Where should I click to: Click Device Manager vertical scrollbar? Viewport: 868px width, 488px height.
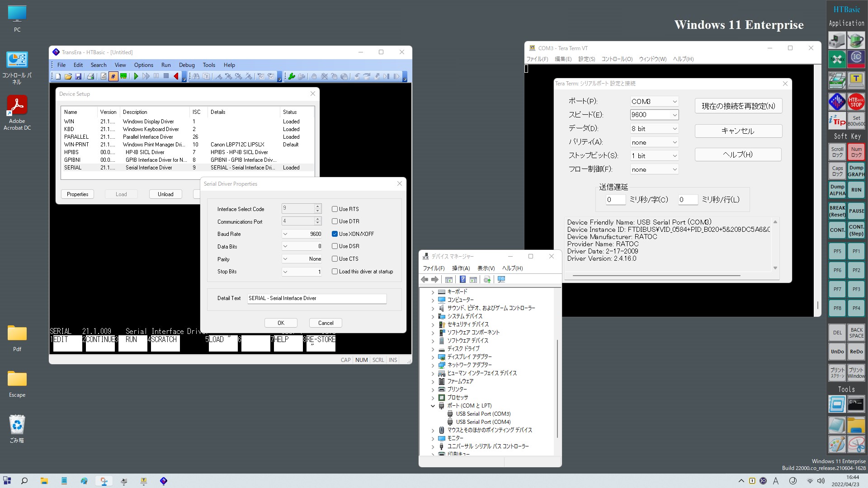click(557, 389)
